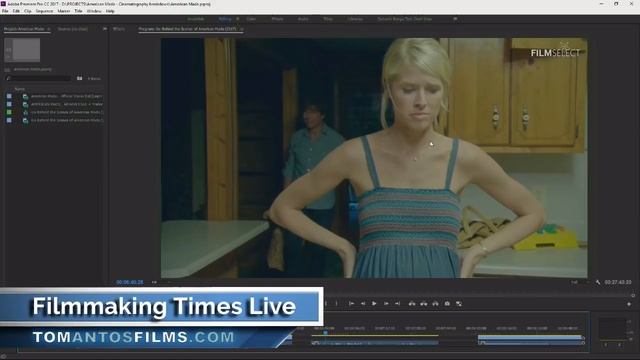The width and height of the screenshot is (640, 360).
Task: Click the Button Editor plus icon
Action: [629, 304]
